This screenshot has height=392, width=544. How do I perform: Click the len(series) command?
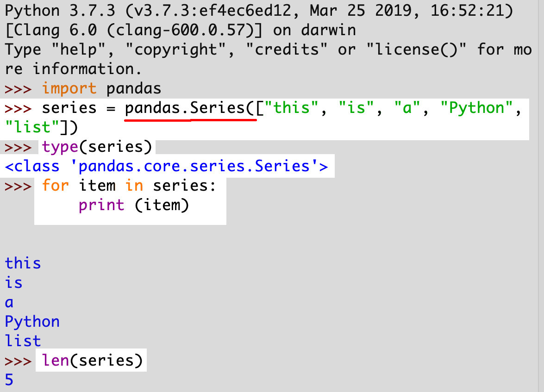point(92,361)
